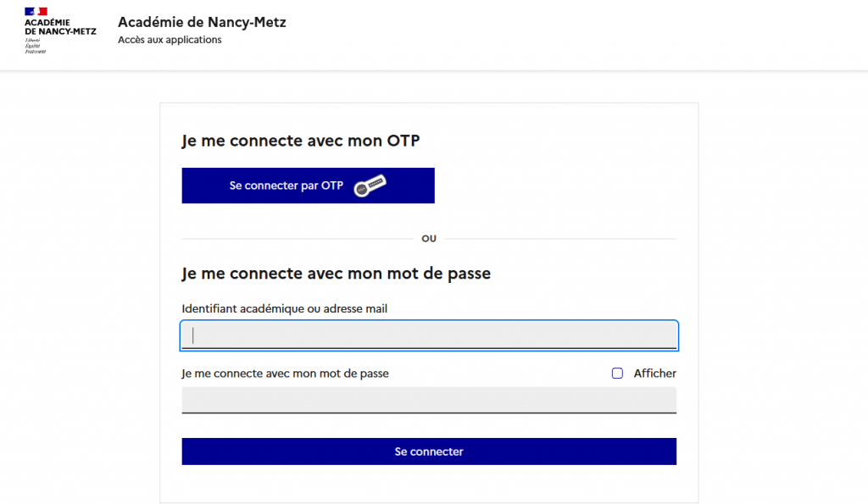Click the Identifiant académique ou adresse mail label

[284, 309]
